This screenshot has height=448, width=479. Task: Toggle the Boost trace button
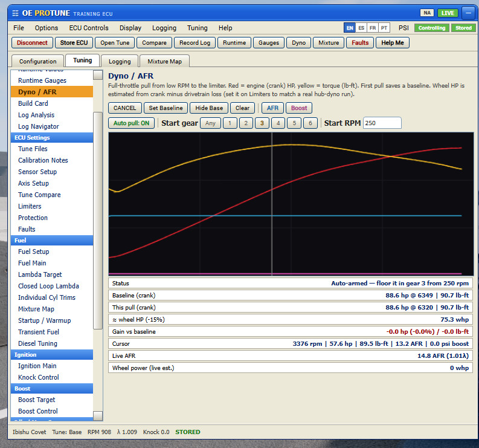299,108
